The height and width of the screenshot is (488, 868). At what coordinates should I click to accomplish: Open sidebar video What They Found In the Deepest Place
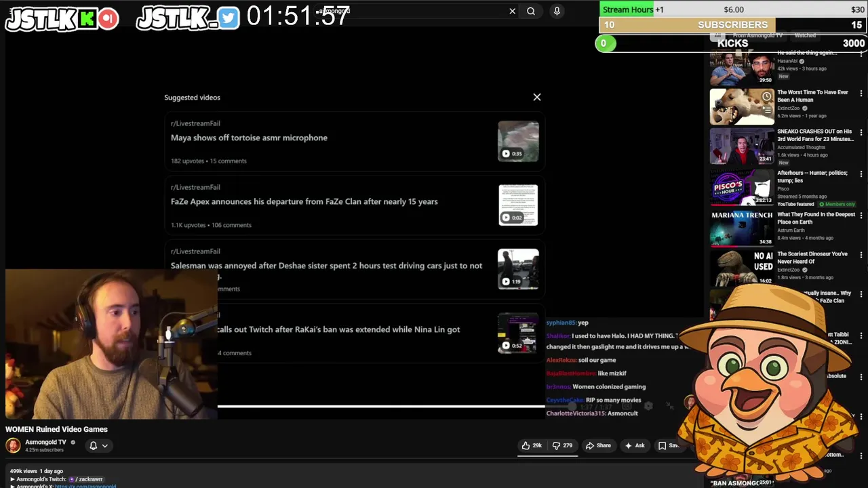click(x=816, y=218)
